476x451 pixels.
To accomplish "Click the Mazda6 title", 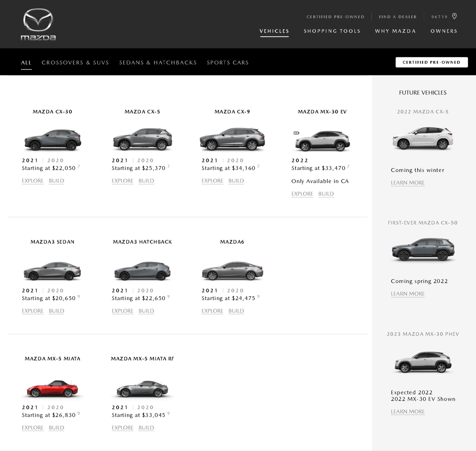I will [232, 242].
